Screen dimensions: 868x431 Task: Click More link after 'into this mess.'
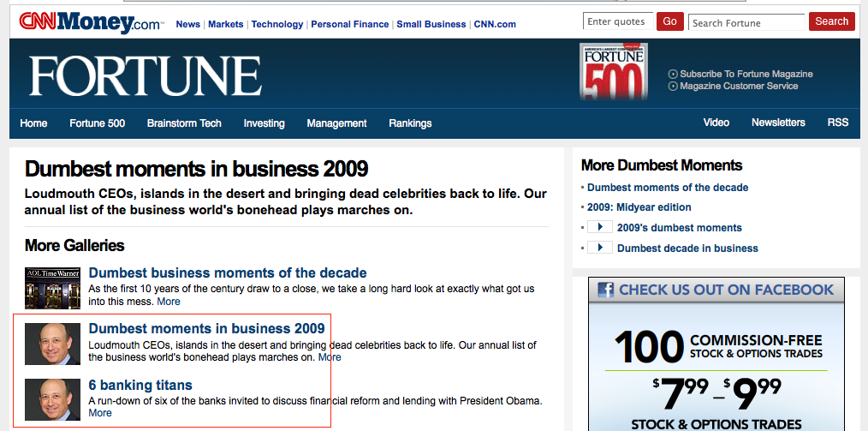pyautogui.click(x=169, y=302)
